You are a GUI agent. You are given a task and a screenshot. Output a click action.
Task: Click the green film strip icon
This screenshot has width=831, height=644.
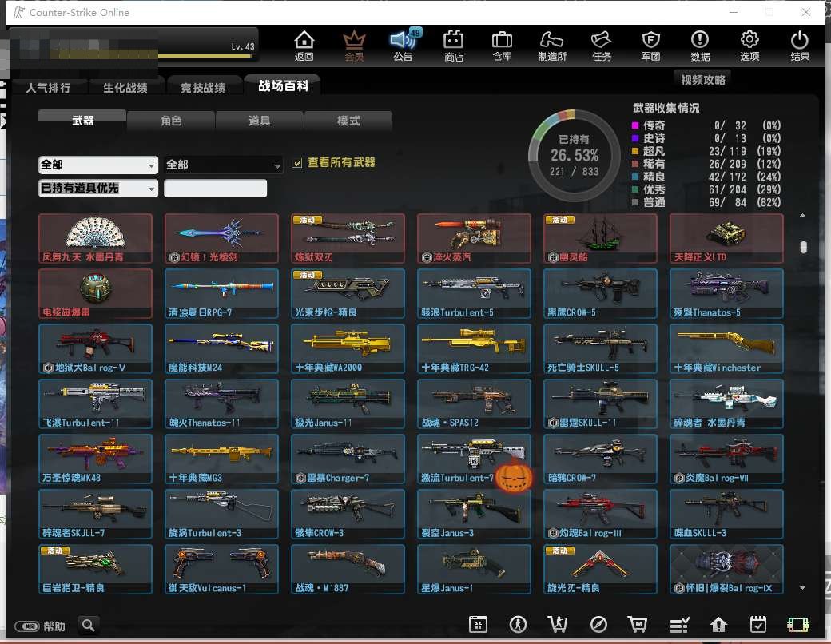(x=798, y=625)
